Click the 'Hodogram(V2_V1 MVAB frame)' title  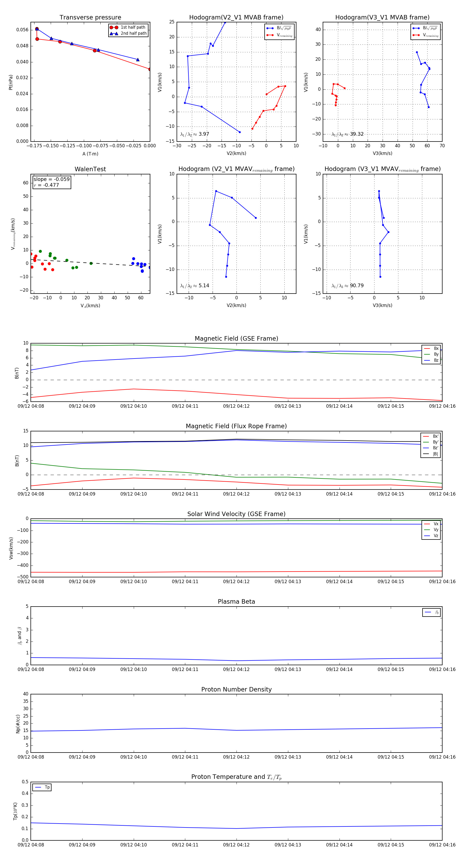pyautogui.click(x=236, y=17)
